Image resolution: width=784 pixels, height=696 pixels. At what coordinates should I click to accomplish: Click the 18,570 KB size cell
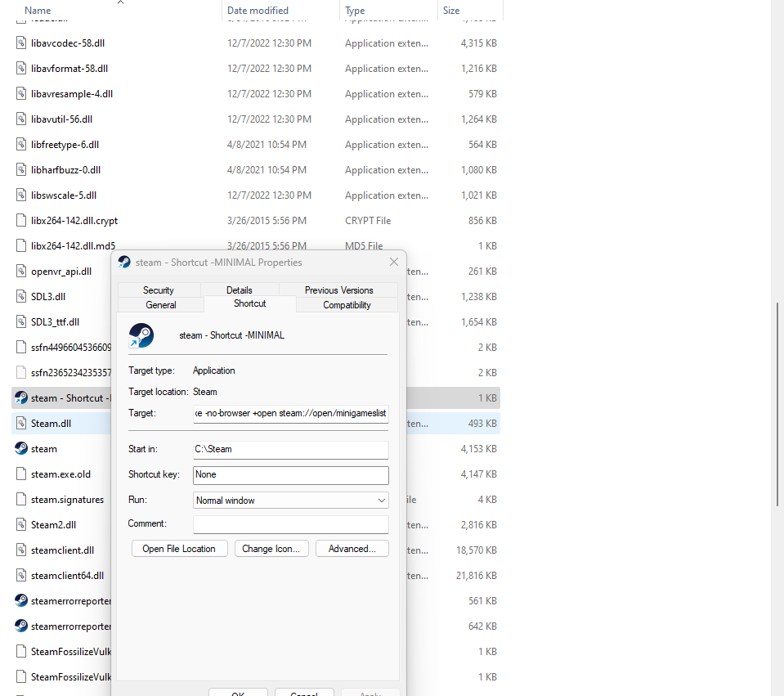click(477, 550)
